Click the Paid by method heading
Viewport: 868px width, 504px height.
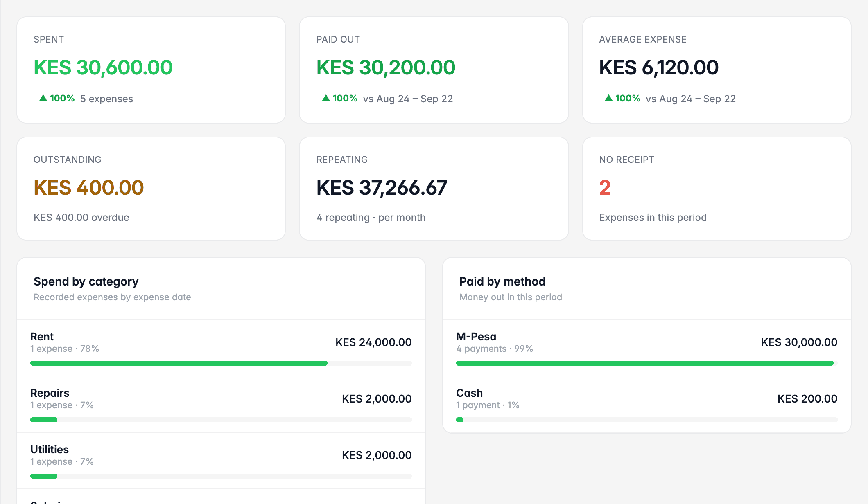(502, 281)
